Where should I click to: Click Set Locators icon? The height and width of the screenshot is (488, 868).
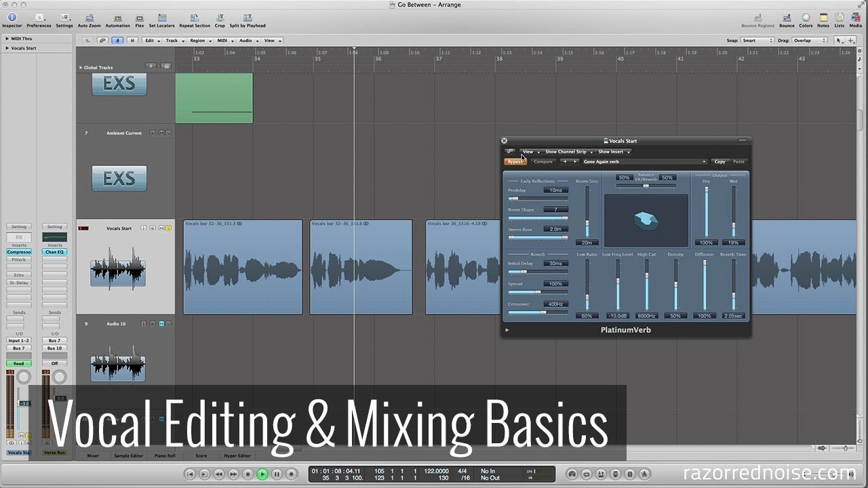[x=161, y=17]
